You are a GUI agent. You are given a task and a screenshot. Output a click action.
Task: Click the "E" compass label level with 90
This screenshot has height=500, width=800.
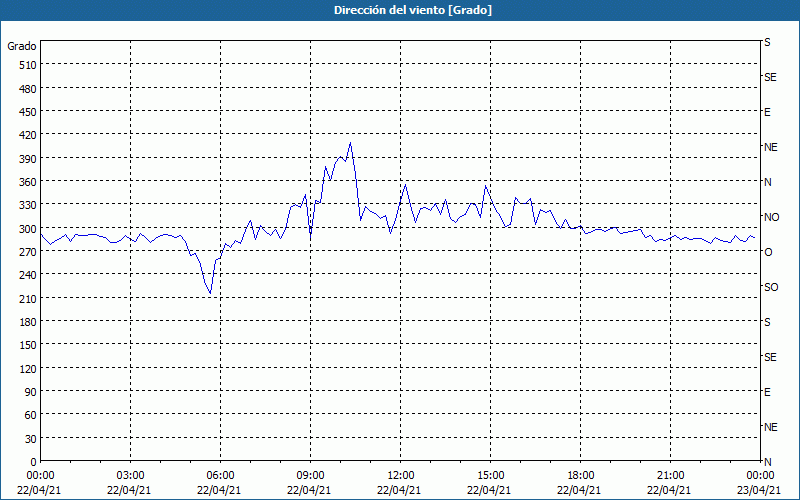767,392
